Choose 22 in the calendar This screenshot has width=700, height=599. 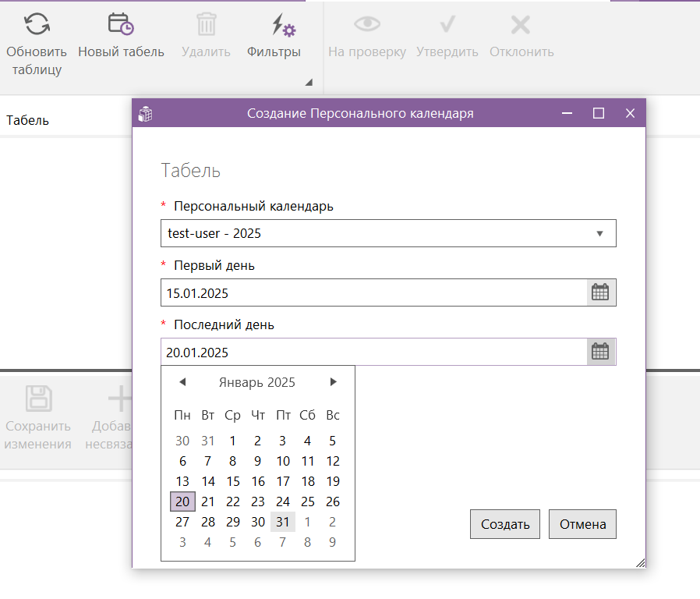tap(232, 502)
